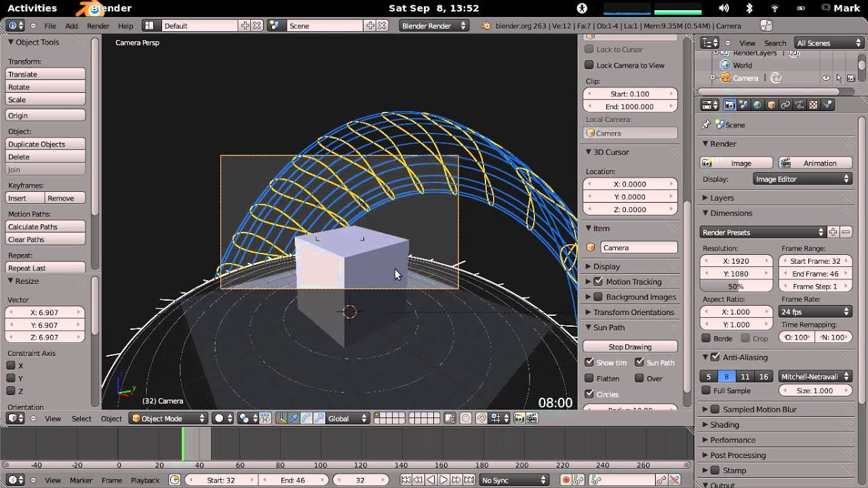The height and width of the screenshot is (488, 868).
Task: Click the play reversed button in timeline
Action: (430, 480)
